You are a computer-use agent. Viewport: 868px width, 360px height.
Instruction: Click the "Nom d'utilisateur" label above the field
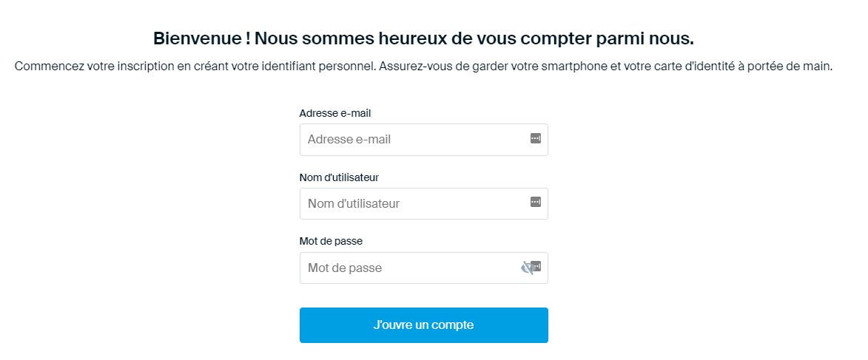click(x=339, y=177)
